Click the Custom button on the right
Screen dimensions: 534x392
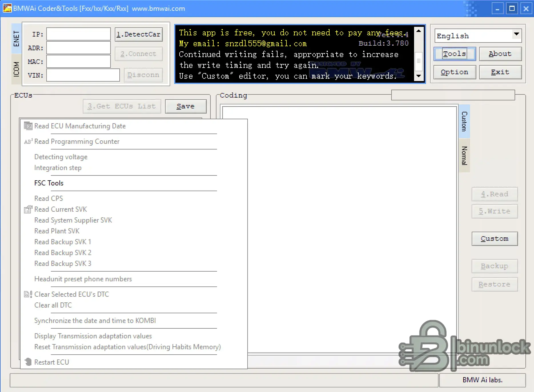pos(495,239)
